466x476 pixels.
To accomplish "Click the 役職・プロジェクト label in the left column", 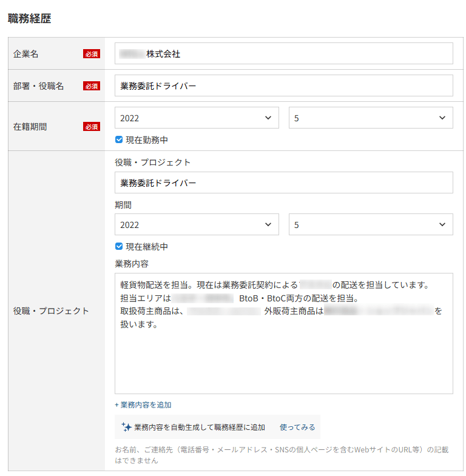I will (x=51, y=311).
